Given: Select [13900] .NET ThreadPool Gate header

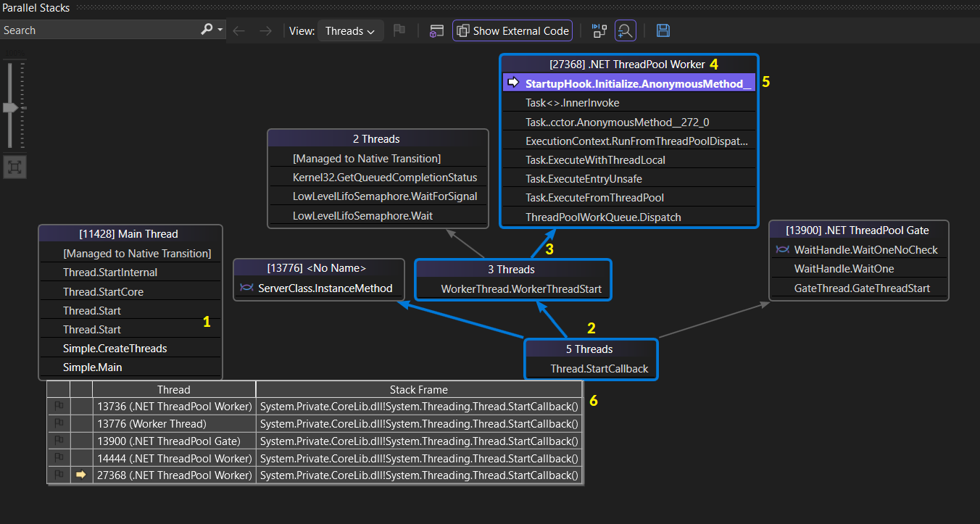Looking at the screenshot, I should (x=857, y=230).
